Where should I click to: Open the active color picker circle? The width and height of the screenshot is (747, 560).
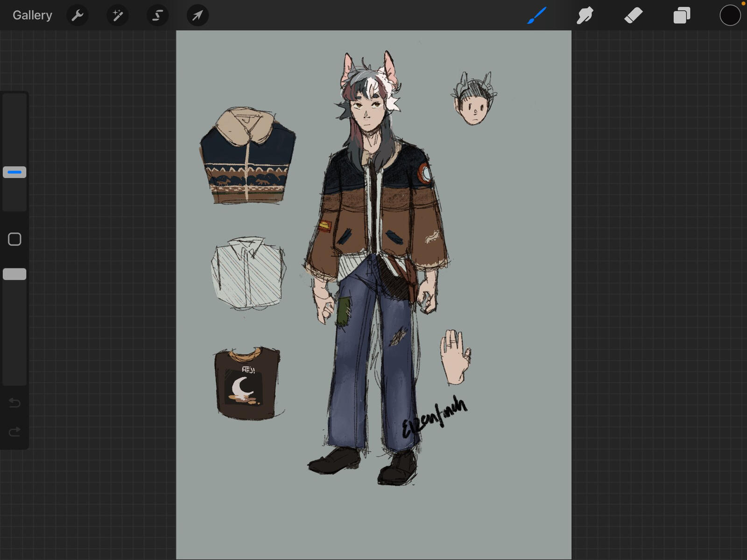click(x=730, y=15)
